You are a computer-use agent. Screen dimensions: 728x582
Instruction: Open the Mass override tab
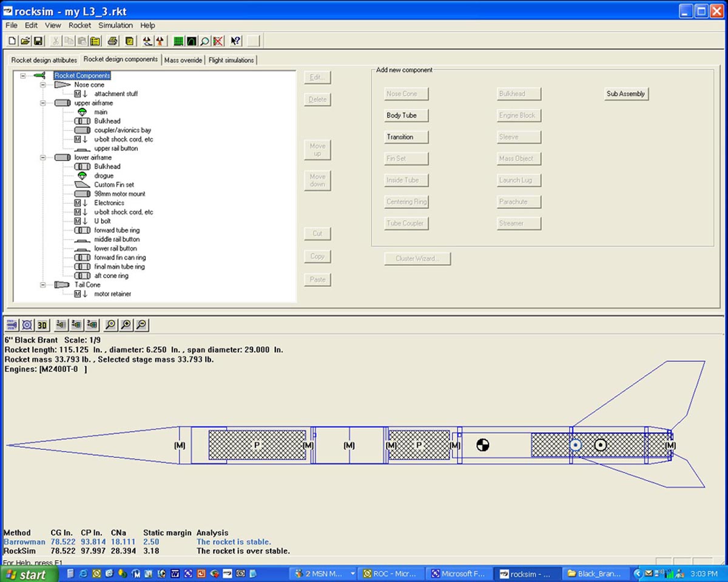point(183,60)
